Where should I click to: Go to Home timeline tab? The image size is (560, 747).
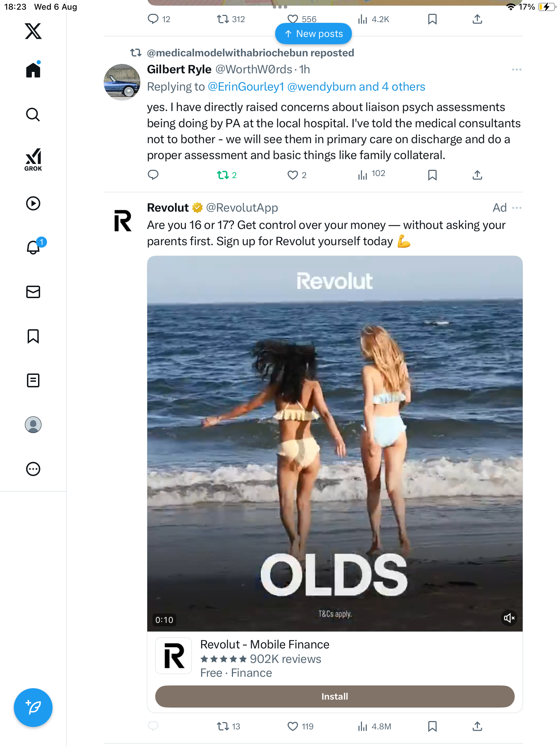click(33, 70)
